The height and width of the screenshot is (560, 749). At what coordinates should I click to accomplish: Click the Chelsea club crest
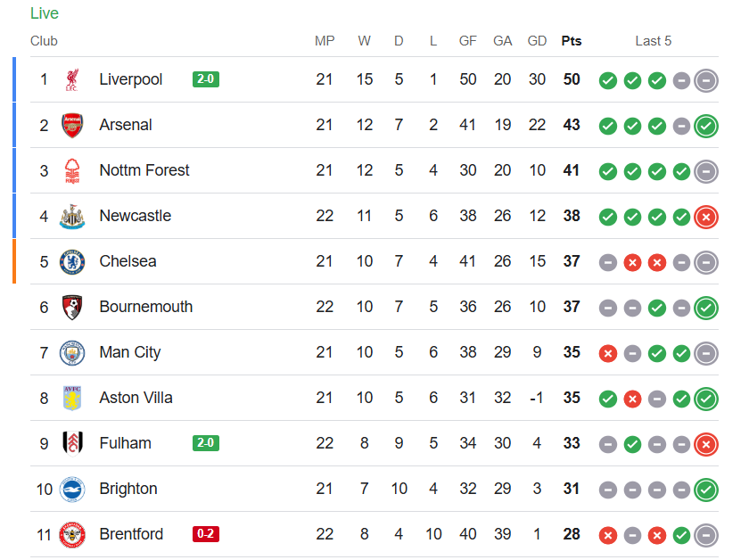[x=72, y=262]
